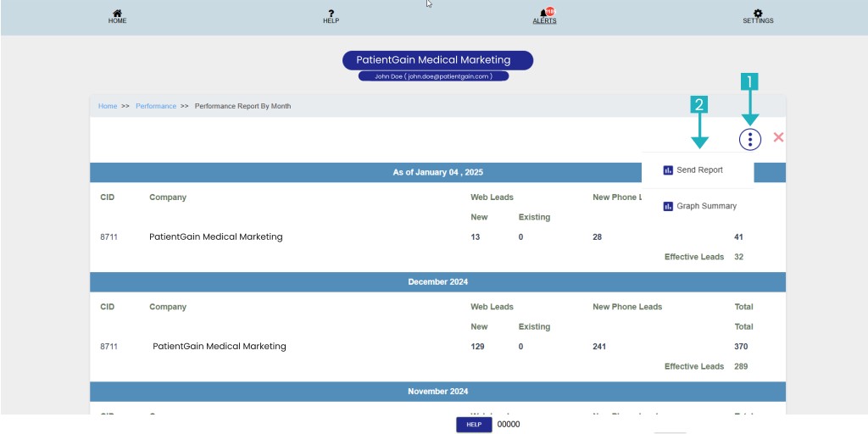Click the 00000 value beside HELP button
868x434 pixels.
tap(509, 425)
